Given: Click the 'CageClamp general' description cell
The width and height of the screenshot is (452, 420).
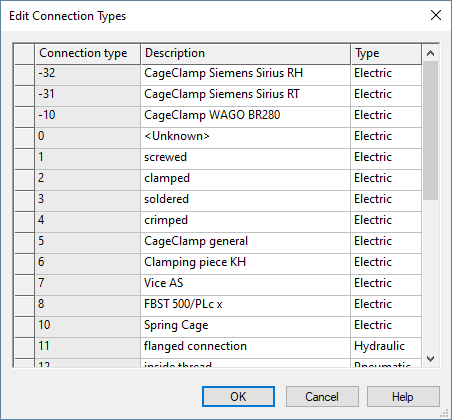Looking at the screenshot, I should 246,243.
